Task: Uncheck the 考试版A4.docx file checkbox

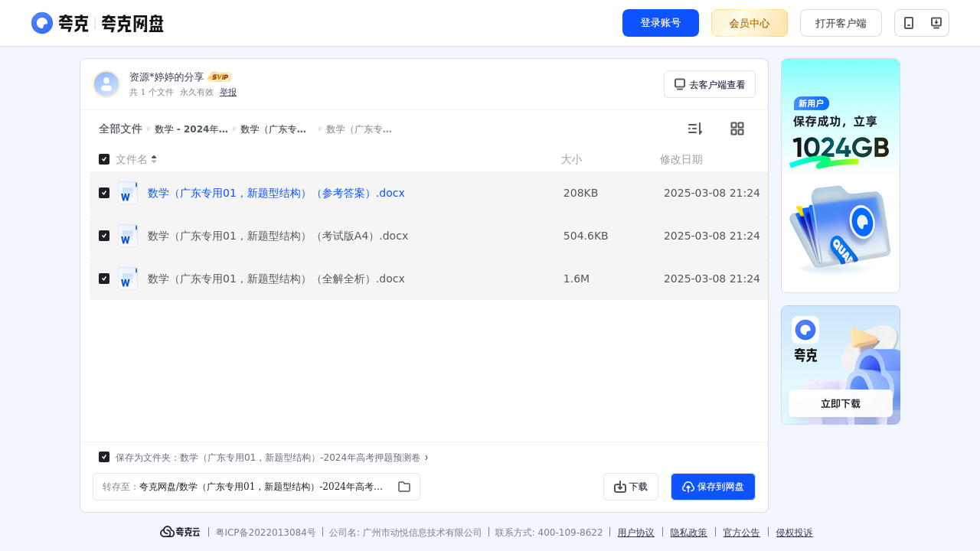Action: [x=104, y=236]
